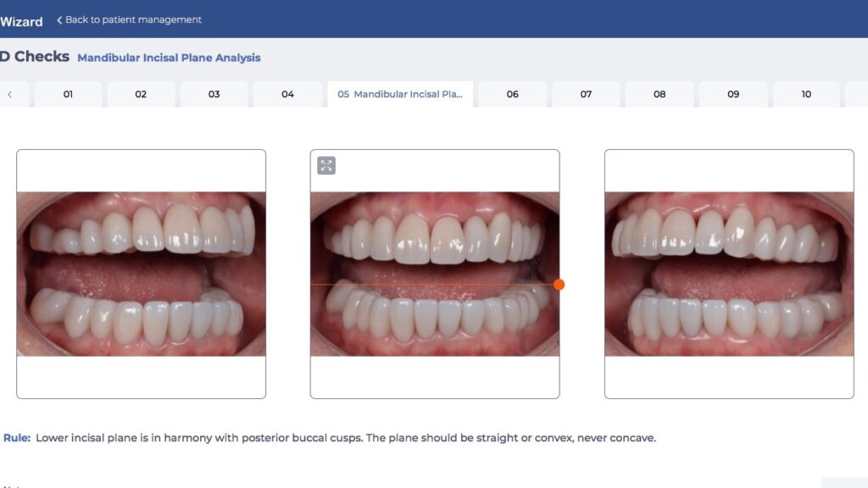Grab the orange incisal plane line handle
This screenshot has width=868, height=488.
click(x=559, y=285)
